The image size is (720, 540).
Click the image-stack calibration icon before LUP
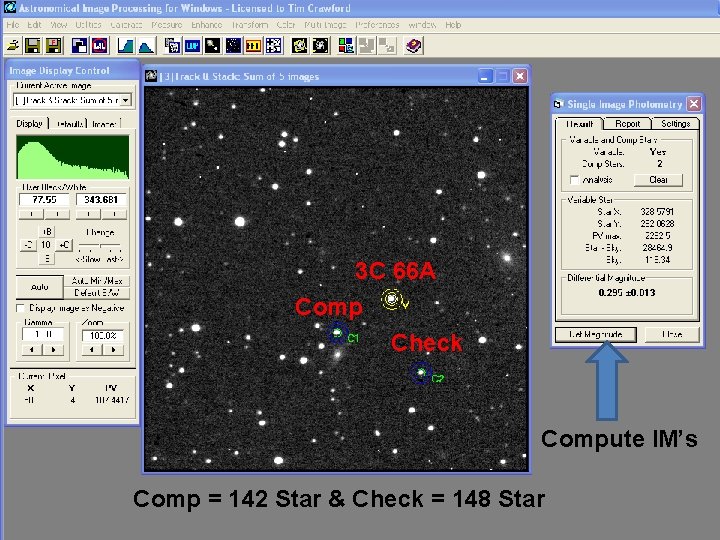pos(172,45)
